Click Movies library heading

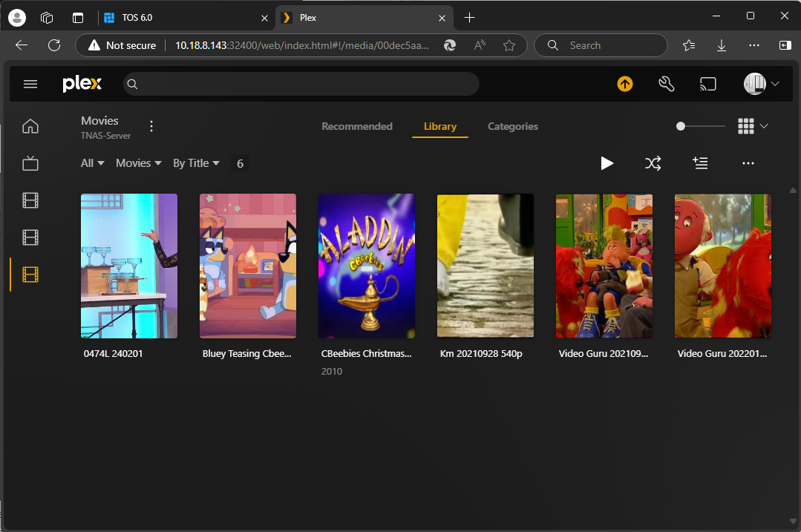click(99, 120)
